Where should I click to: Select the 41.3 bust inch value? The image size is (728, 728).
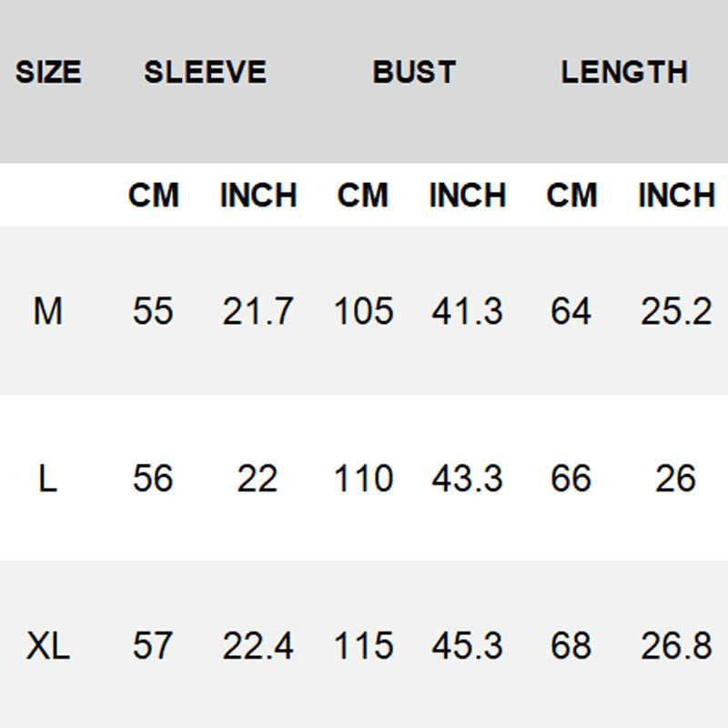click(x=467, y=312)
